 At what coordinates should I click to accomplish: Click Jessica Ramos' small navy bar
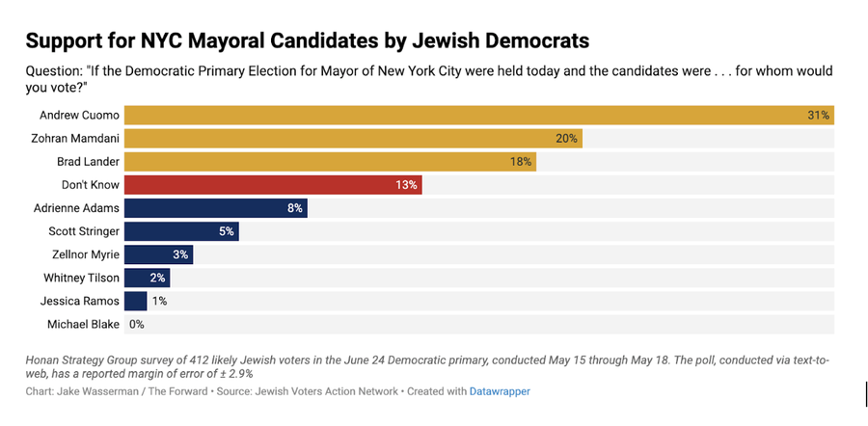[135, 301]
